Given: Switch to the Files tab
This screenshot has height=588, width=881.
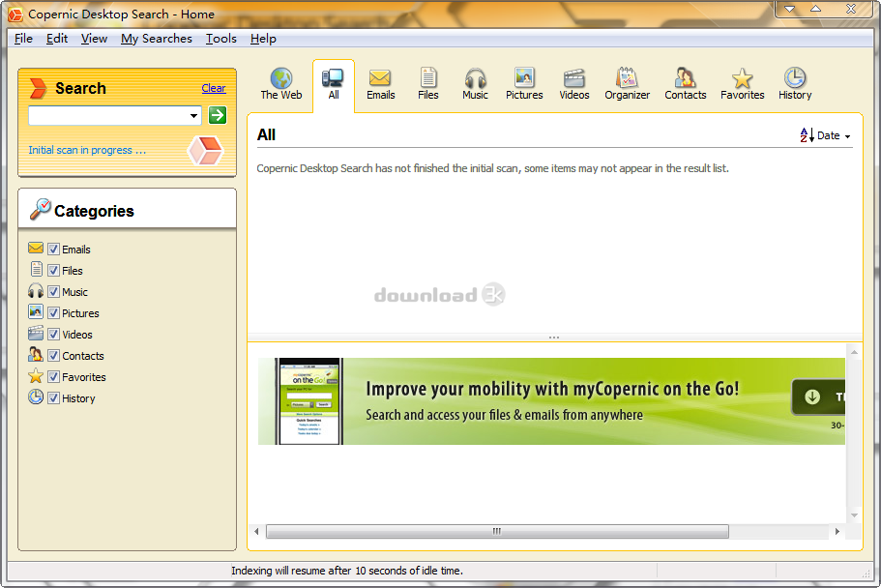Looking at the screenshot, I should (428, 83).
